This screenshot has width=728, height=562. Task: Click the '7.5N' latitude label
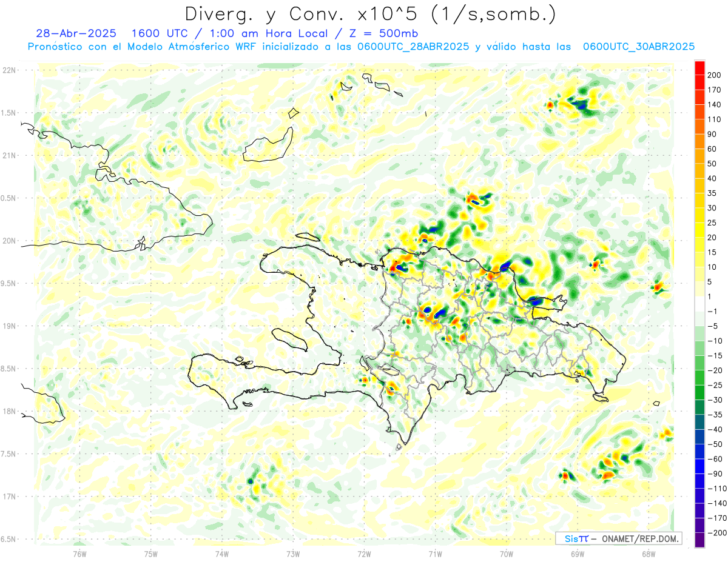[9, 454]
